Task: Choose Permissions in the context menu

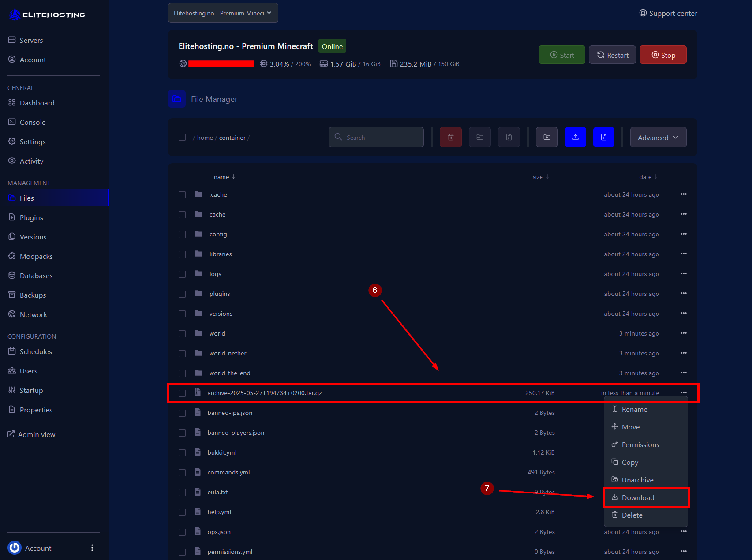Action: pyautogui.click(x=646, y=444)
